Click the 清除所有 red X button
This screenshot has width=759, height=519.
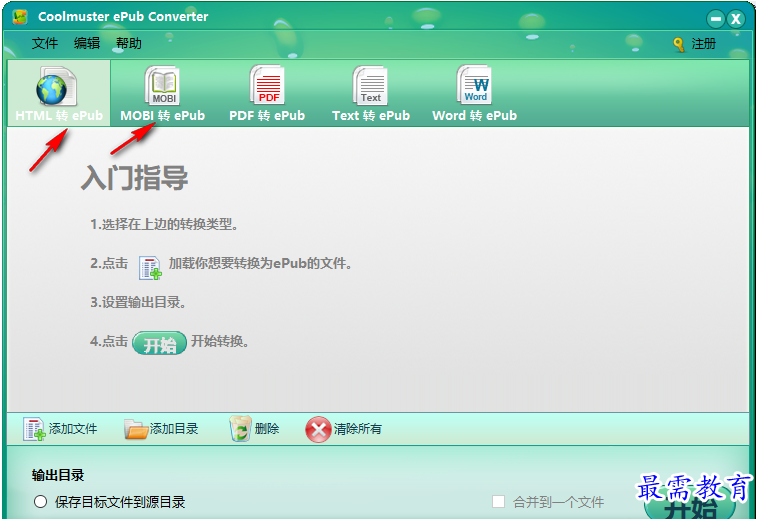(344, 429)
